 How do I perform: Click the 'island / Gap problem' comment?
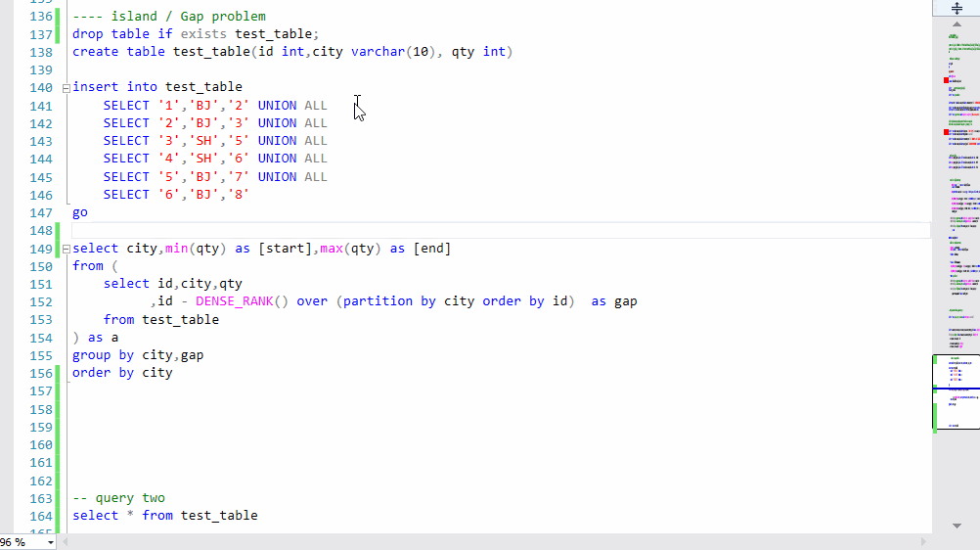169,17
